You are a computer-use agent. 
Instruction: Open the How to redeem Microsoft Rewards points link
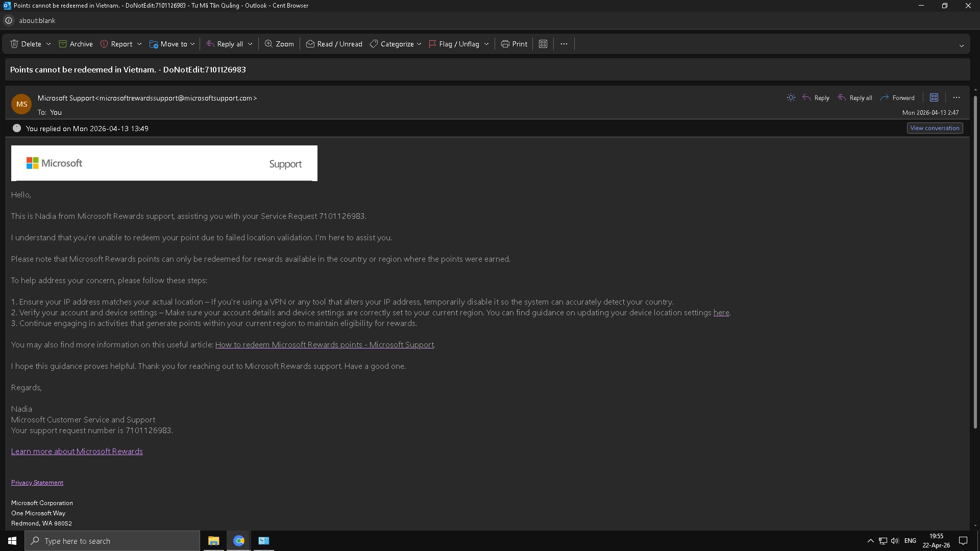click(x=325, y=345)
